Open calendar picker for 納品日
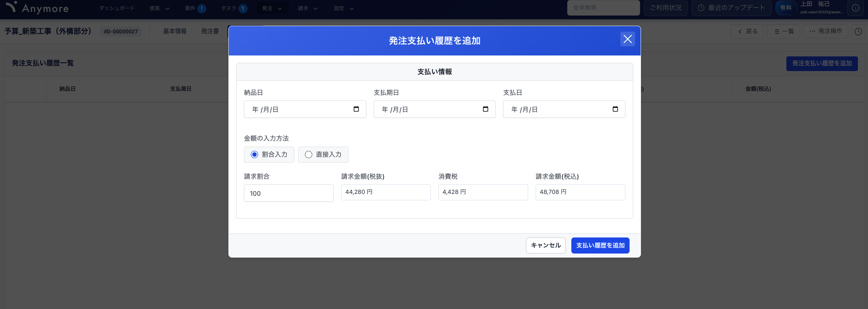This screenshot has height=309, width=868. click(x=356, y=109)
